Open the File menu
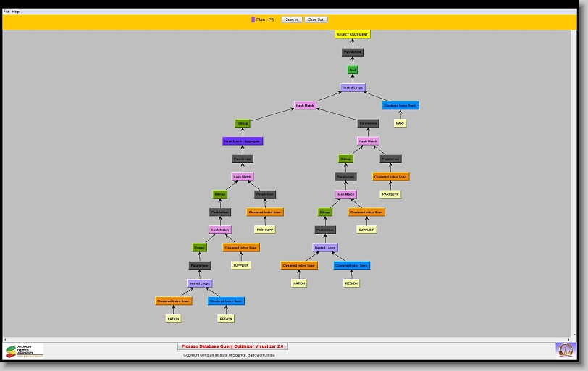The height and width of the screenshot is (371, 588). [x=7, y=12]
